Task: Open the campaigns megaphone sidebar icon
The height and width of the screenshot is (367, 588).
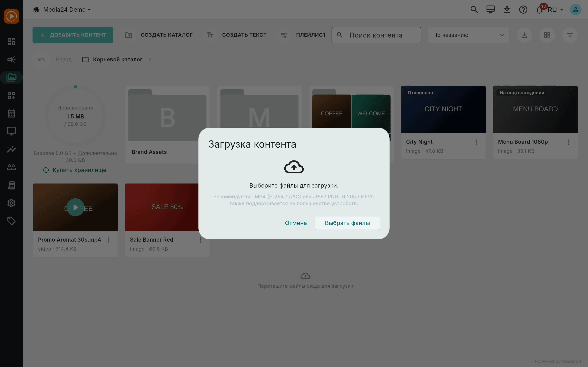Action: coord(11,60)
